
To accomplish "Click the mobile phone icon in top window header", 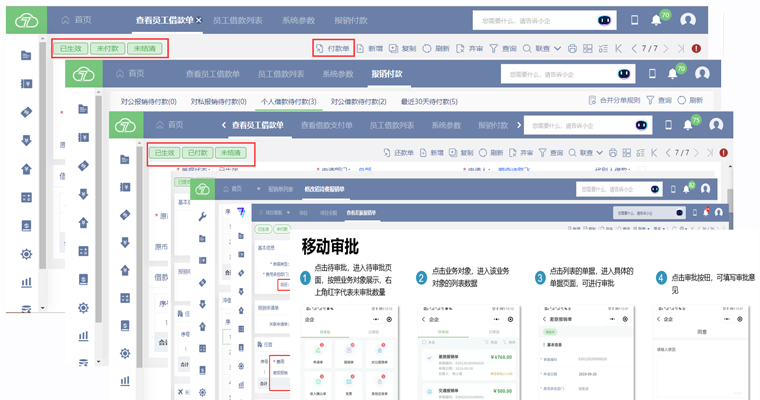I will coord(634,19).
